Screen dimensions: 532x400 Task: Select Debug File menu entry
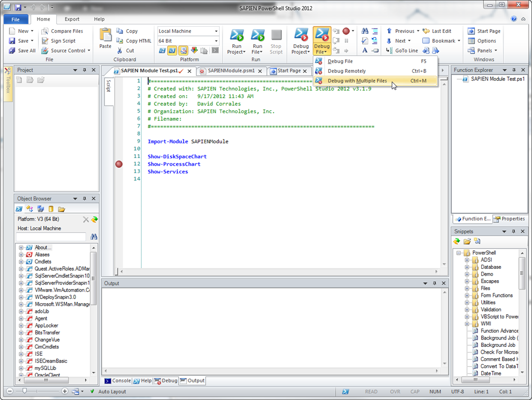coord(376,61)
